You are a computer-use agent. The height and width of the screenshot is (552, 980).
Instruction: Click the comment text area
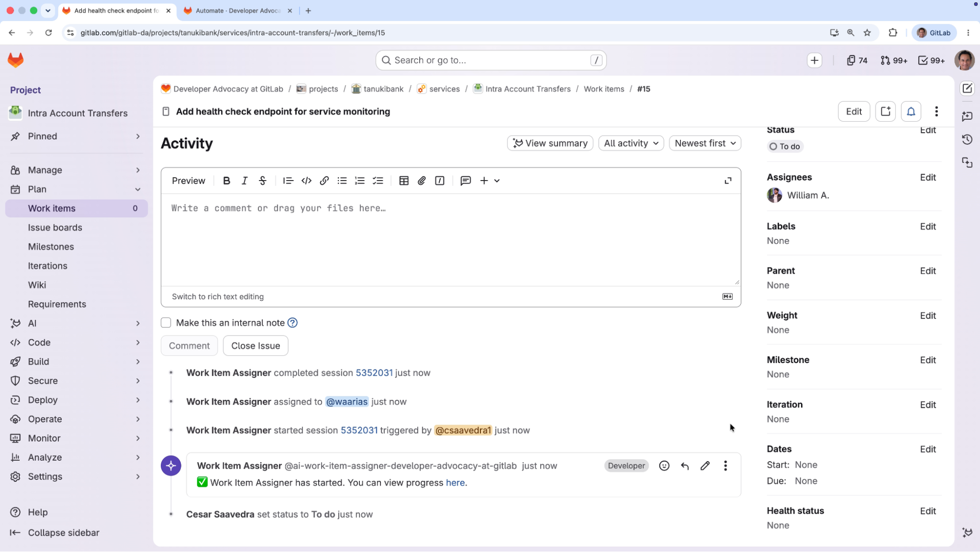[451, 239]
